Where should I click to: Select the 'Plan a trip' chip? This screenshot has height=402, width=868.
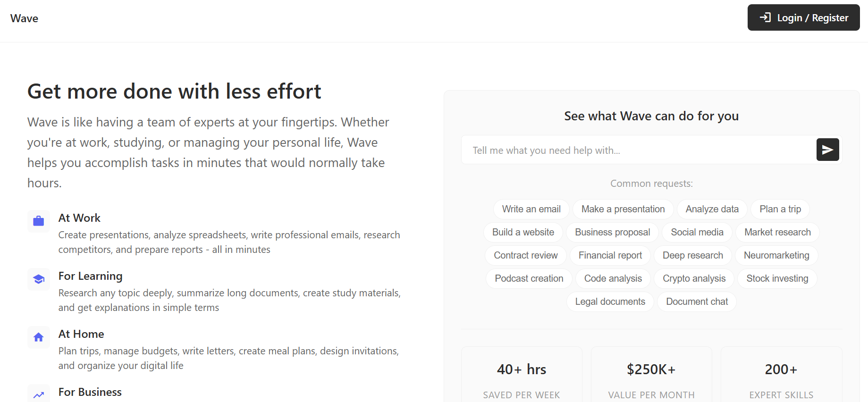coord(780,209)
